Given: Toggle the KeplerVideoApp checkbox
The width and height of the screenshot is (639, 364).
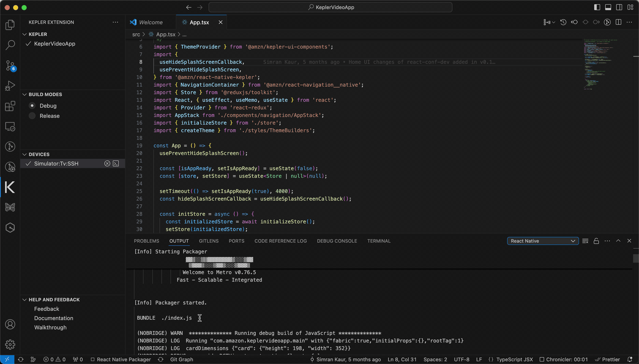Looking at the screenshot, I should pyautogui.click(x=28, y=43).
